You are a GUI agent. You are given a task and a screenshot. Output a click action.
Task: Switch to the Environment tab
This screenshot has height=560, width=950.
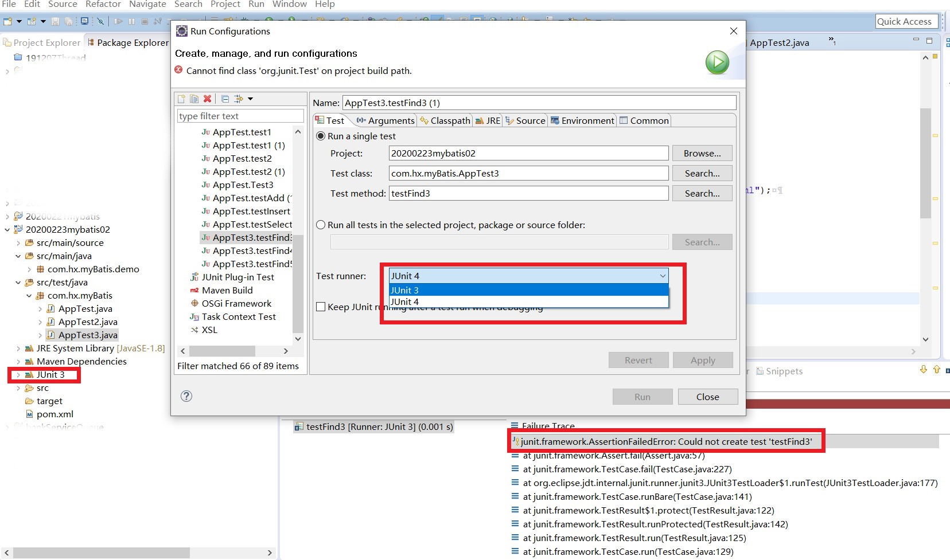pyautogui.click(x=582, y=120)
